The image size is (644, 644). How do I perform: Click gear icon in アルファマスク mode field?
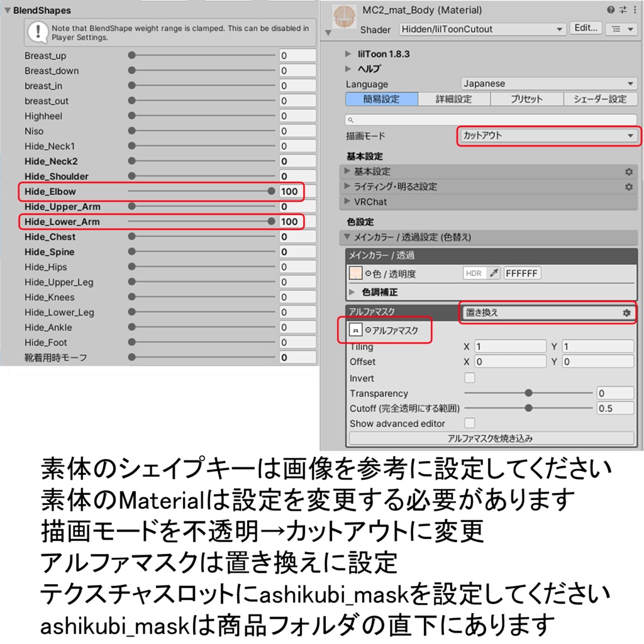click(x=626, y=313)
